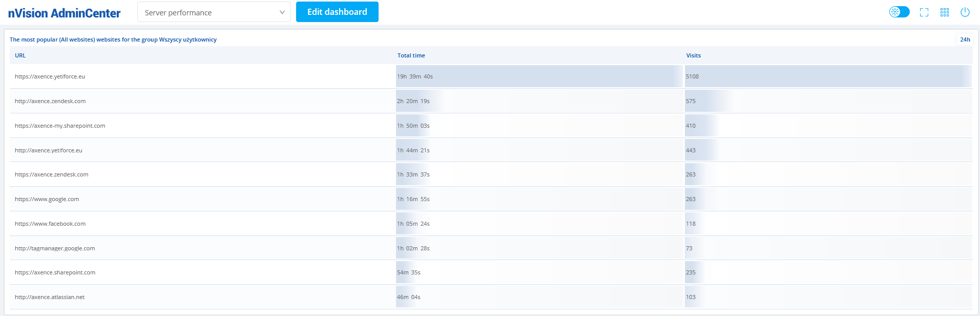This screenshot has width=980, height=316.
Task: Click the https://www.google.com URL entry
Action: 47,199
